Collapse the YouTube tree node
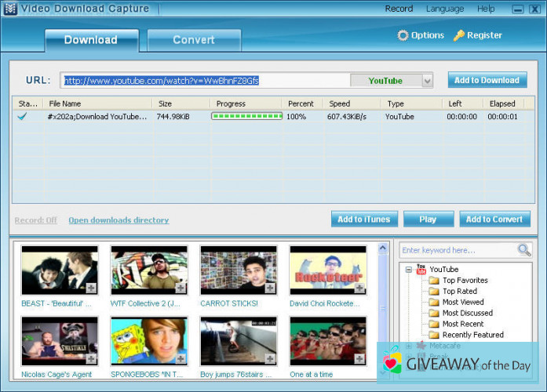The image size is (547, 392). tap(409, 270)
